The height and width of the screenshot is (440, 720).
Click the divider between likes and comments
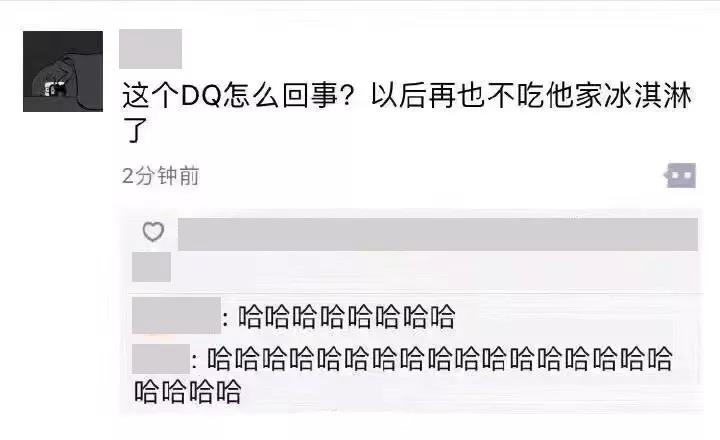coord(416,292)
